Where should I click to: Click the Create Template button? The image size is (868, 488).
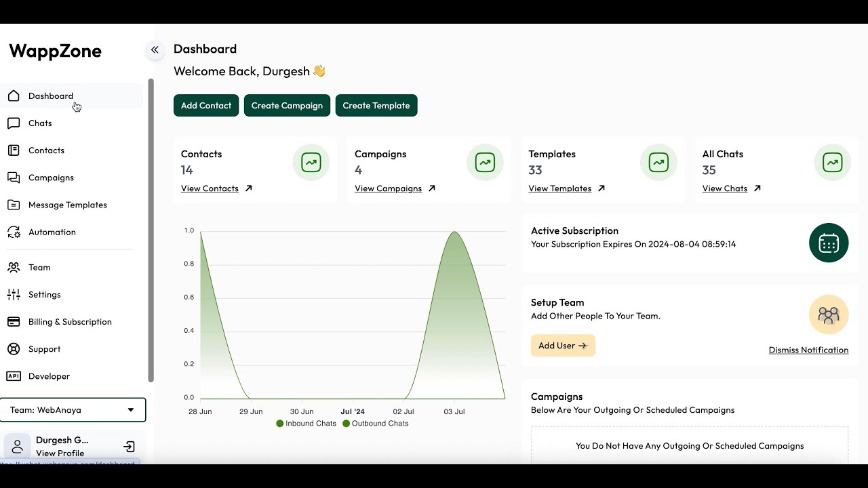coord(376,105)
